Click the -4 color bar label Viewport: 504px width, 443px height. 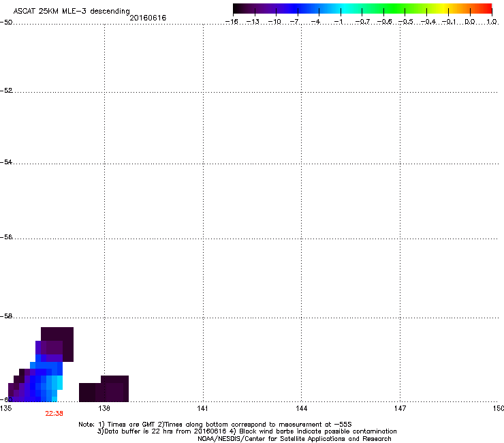click(x=315, y=22)
